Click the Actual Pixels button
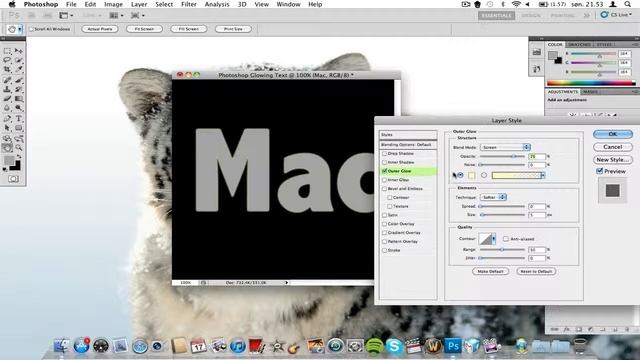This screenshot has width=640, height=360. (100, 29)
